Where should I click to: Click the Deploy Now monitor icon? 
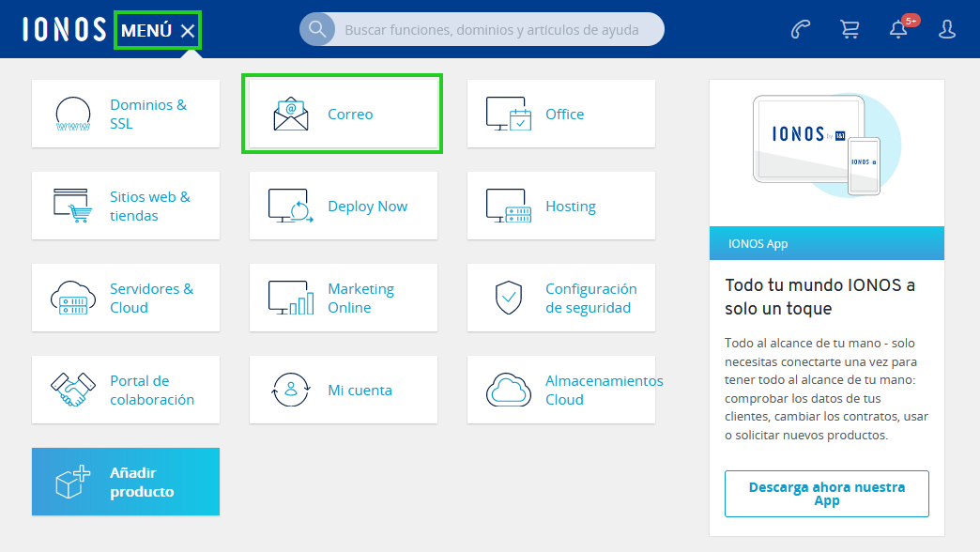click(291, 206)
